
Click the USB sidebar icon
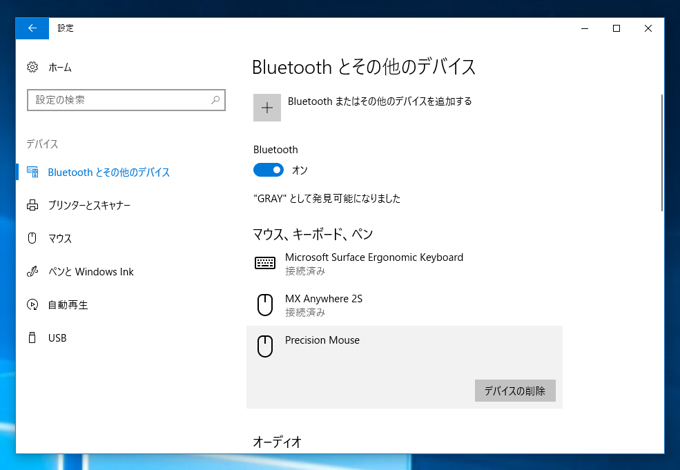click(x=32, y=338)
